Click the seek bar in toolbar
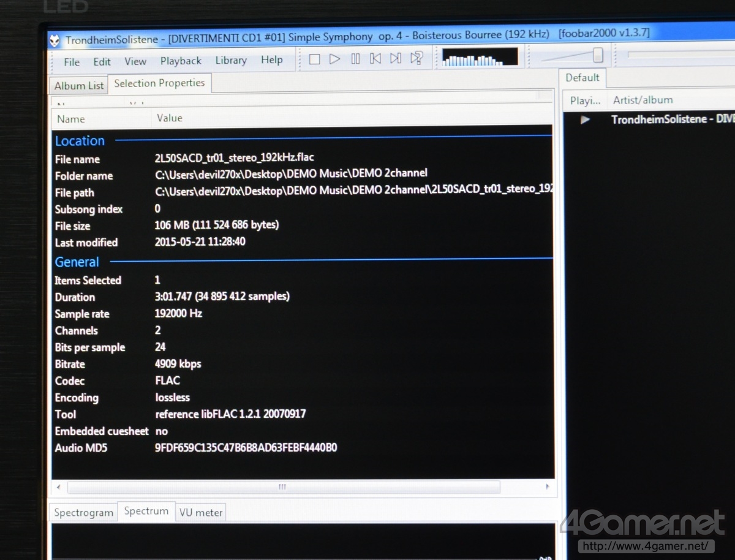735x560 pixels. [680, 55]
